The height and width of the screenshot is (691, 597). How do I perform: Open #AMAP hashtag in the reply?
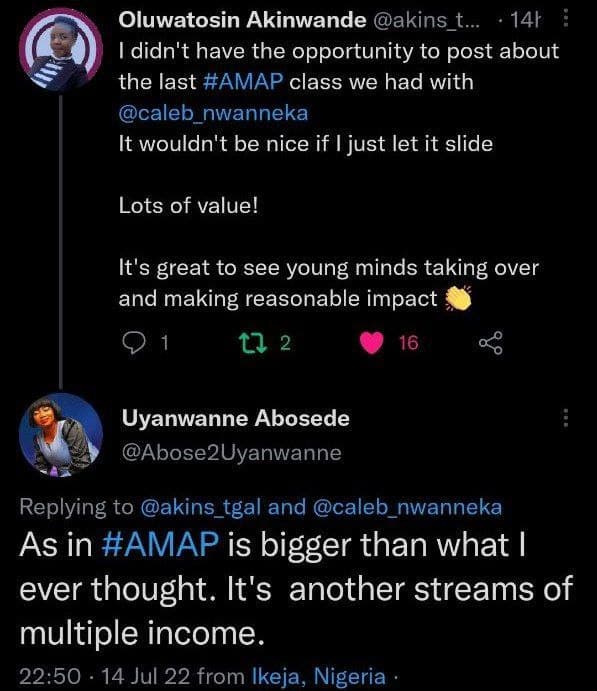coord(160,545)
